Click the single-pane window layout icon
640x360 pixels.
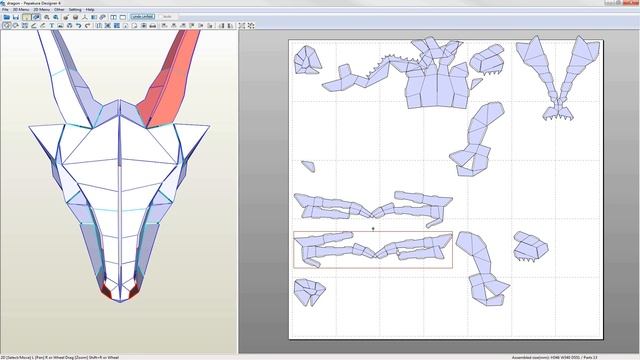(x=122, y=17)
